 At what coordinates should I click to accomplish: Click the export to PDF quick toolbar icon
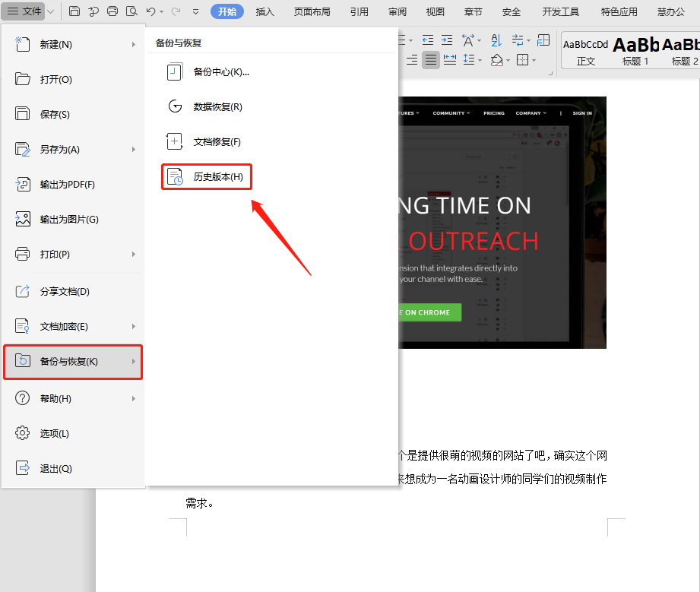click(x=93, y=11)
